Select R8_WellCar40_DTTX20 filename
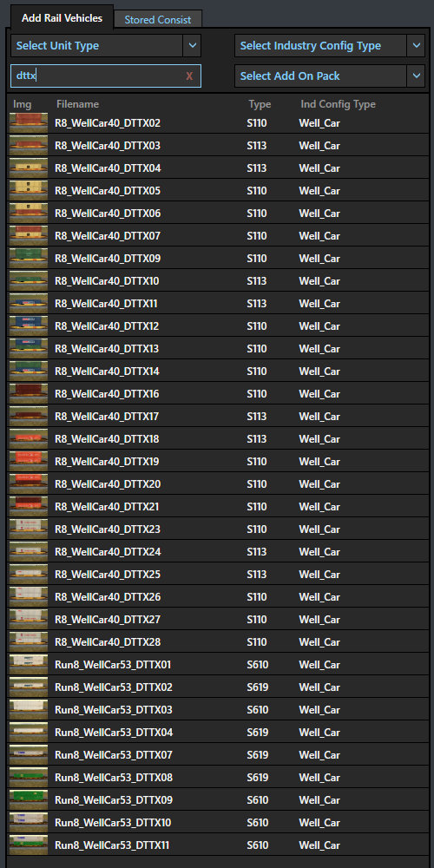The image size is (434, 868). tap(108, 484)
